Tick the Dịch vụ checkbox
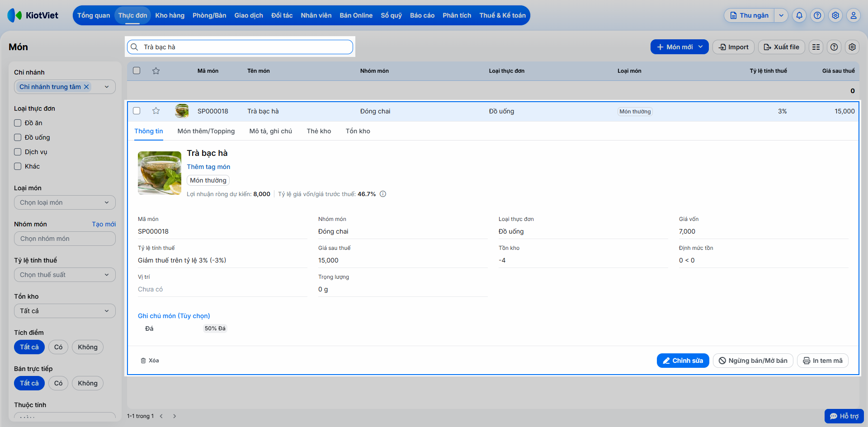868x427 pixels. 18,152
